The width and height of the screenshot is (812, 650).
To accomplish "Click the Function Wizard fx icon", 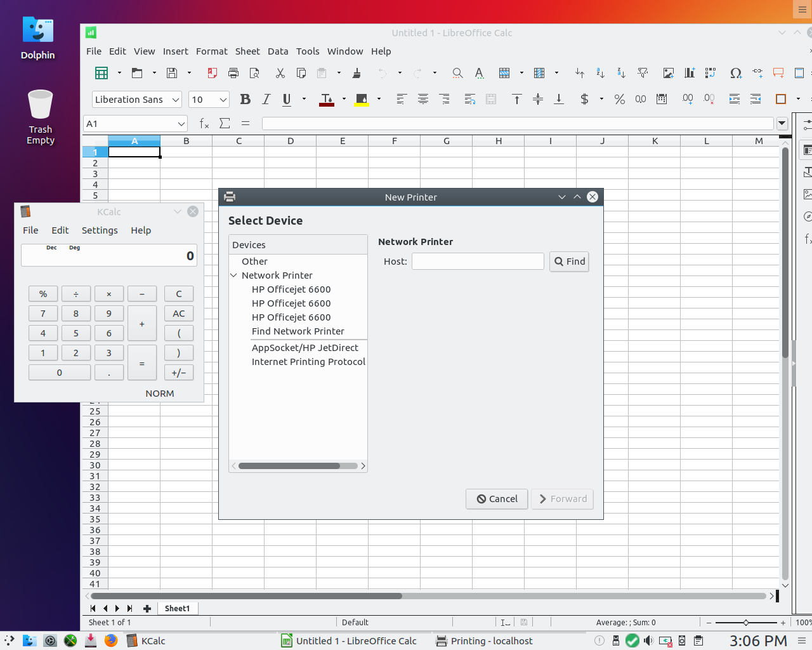I will tap(204, 123).
